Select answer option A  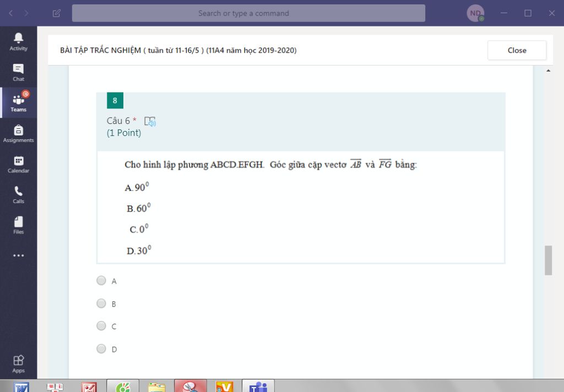coord(101,281)
